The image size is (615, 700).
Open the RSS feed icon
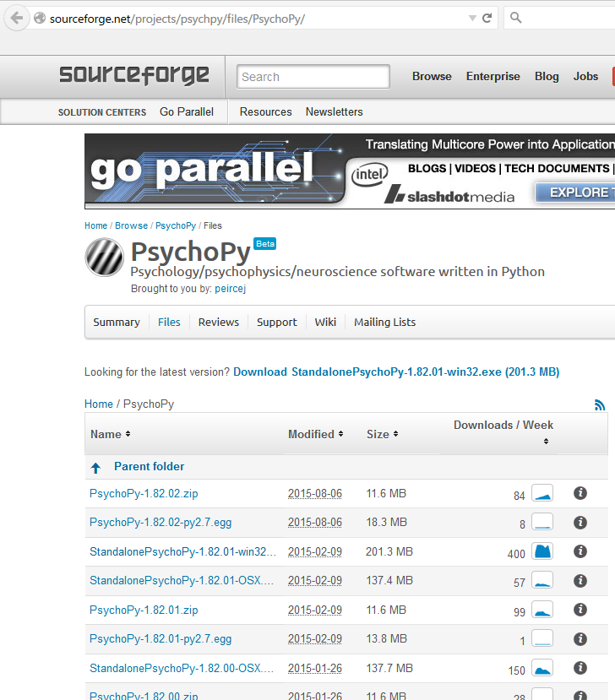tap(599, 405)
